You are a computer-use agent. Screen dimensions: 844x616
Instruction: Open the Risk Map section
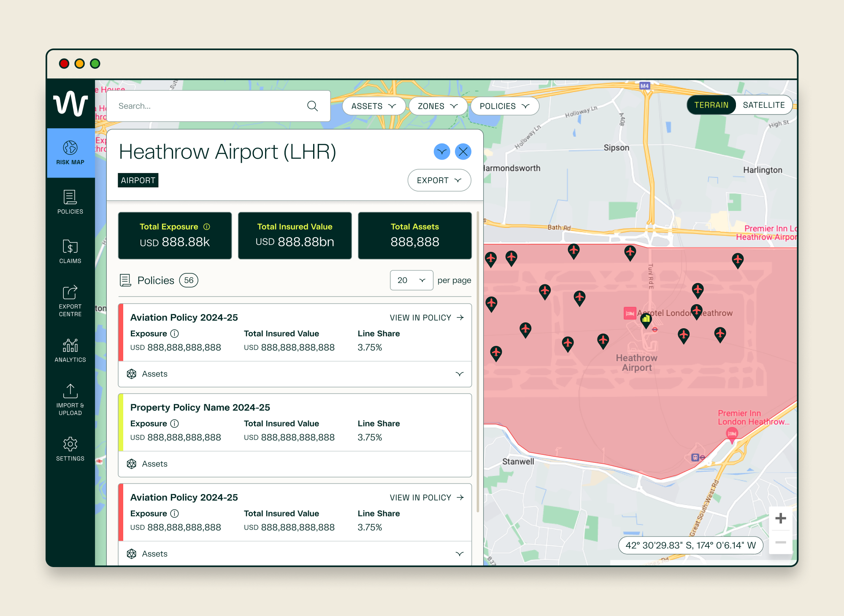[x=70, y=153]
